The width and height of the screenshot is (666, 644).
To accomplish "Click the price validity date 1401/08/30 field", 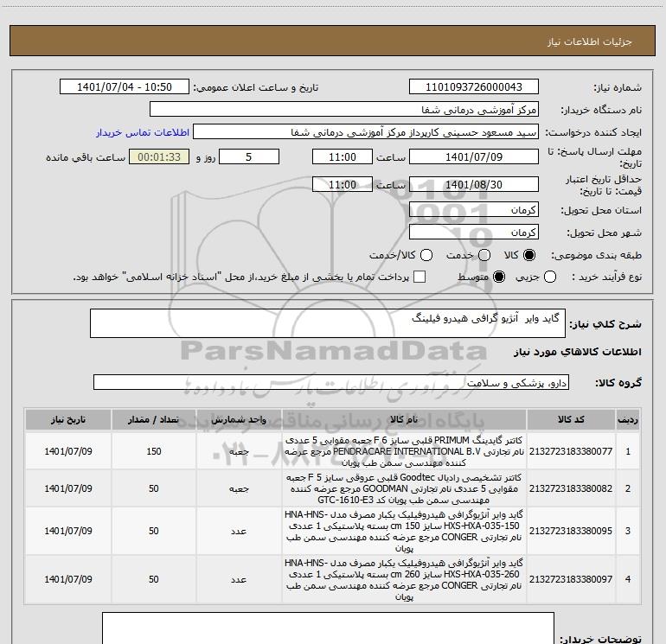I will coord(474,184).
